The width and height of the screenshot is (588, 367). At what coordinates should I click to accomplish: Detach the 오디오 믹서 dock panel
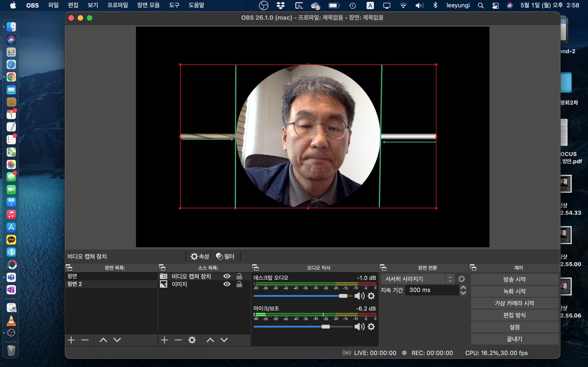click(255, 267)
